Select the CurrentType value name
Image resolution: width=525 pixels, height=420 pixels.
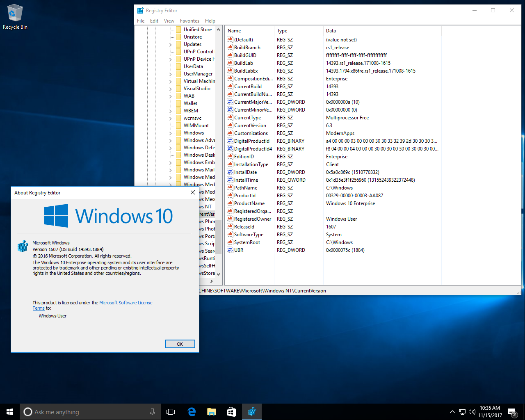(x=247, y=117)
